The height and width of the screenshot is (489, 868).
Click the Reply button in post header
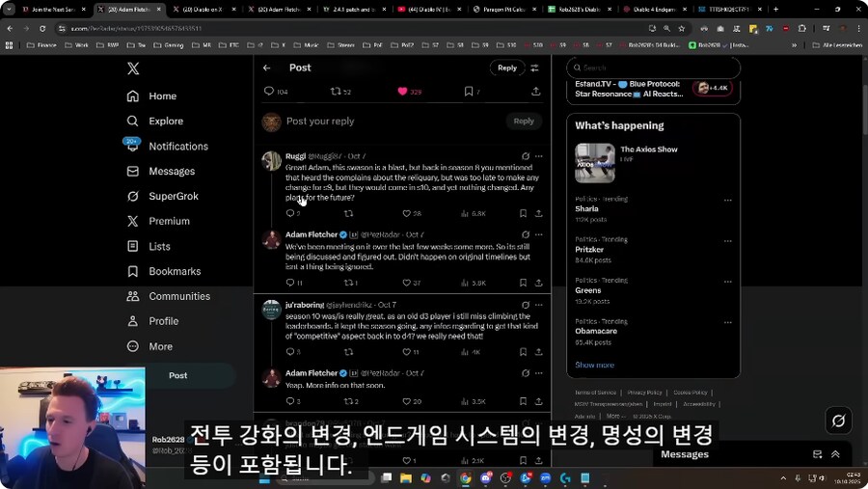tap(507, 68)
